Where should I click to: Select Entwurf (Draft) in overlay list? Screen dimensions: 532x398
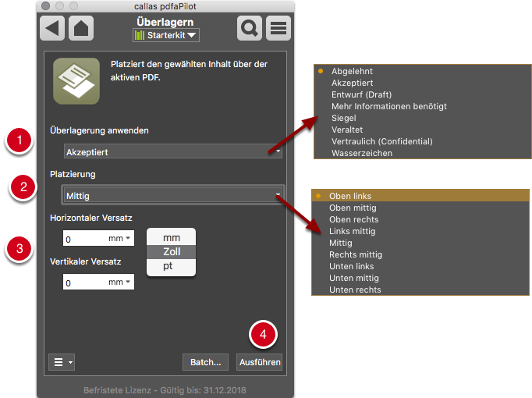[423, 94]
